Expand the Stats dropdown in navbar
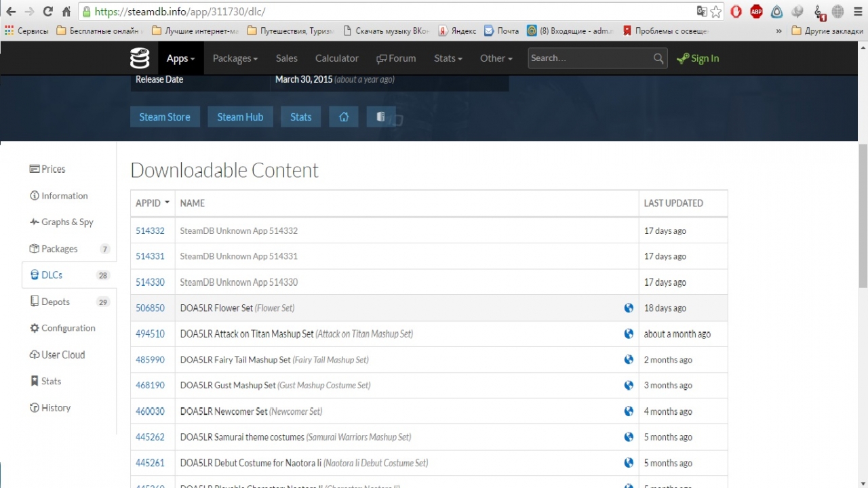The height and width of the screenshot is (488, 868). [x=448, y=58]
